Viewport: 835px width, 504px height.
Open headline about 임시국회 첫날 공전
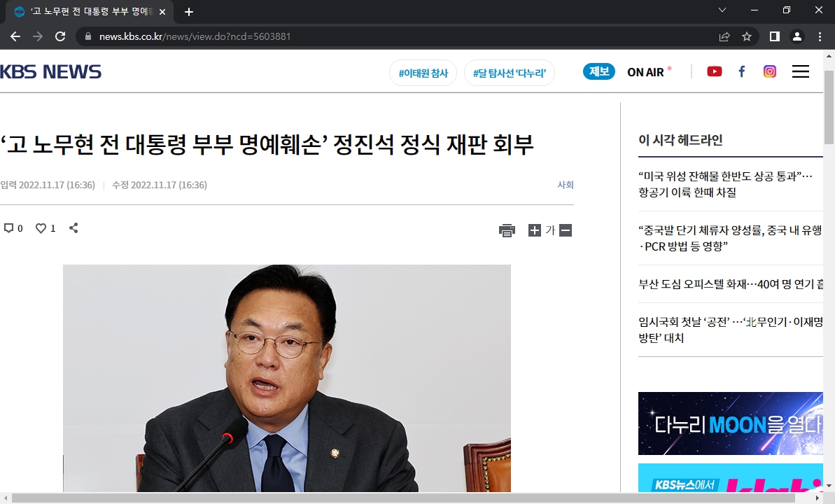click(x=731, y=330)
